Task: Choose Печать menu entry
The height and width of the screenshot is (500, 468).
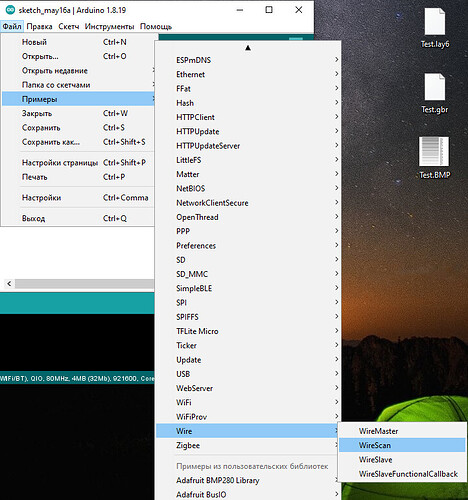Action: pos(78,177)
